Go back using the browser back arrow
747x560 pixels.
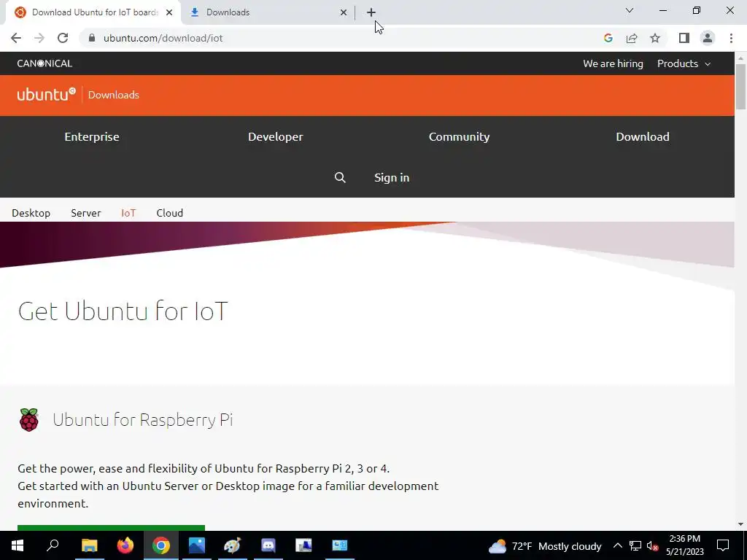pyautogui.click(x=16, y=38)
